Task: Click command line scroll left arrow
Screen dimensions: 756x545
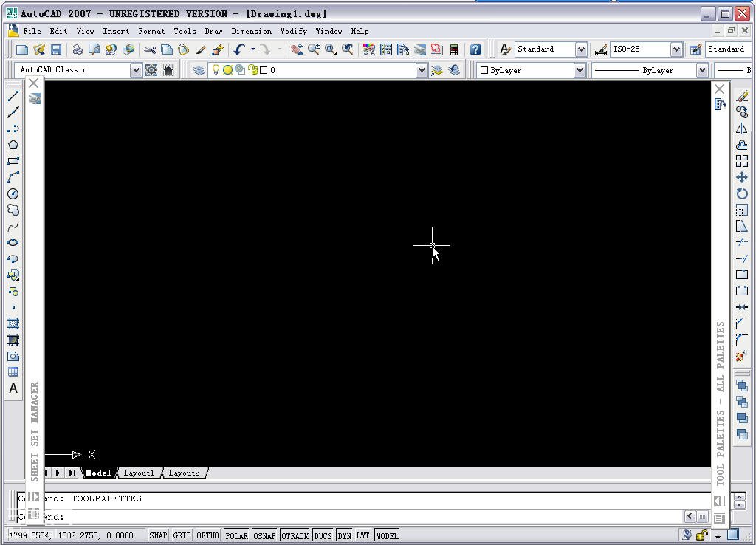Action: pyautogui.click(x=690, y=516)
